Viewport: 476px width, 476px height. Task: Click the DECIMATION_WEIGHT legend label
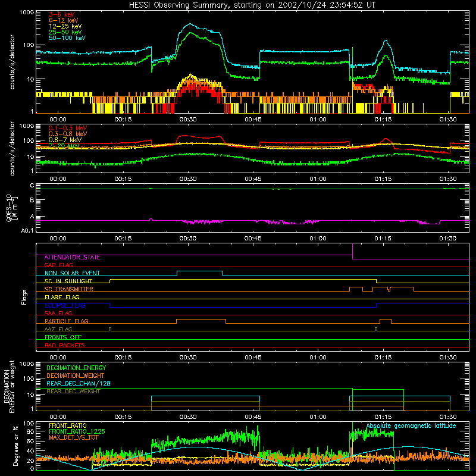[76, 376]
